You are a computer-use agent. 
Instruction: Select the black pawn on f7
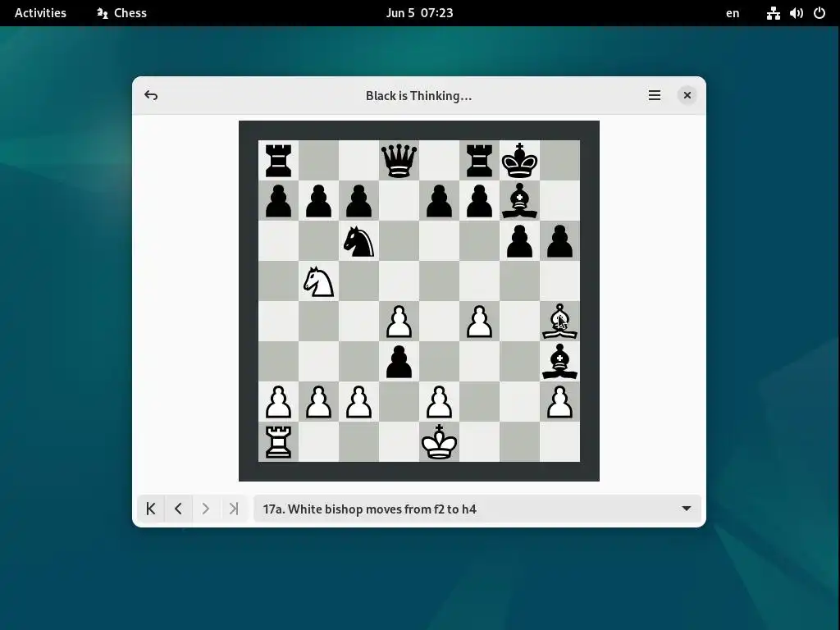click(x=479, y=200)
